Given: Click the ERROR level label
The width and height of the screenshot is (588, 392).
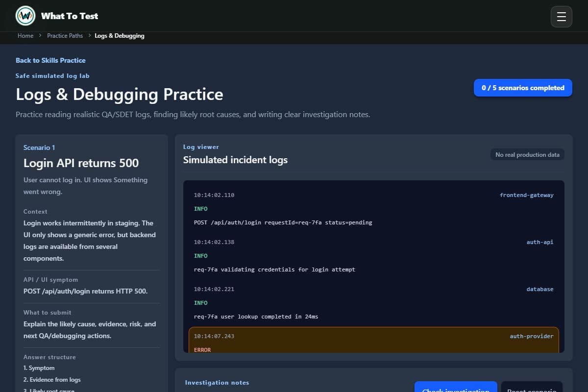Looking at the screenshot, I should [x=202, y=350].
